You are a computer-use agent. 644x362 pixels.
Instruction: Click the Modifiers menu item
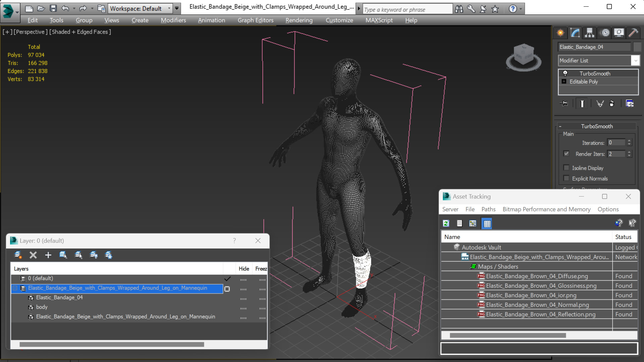point(173,20)
